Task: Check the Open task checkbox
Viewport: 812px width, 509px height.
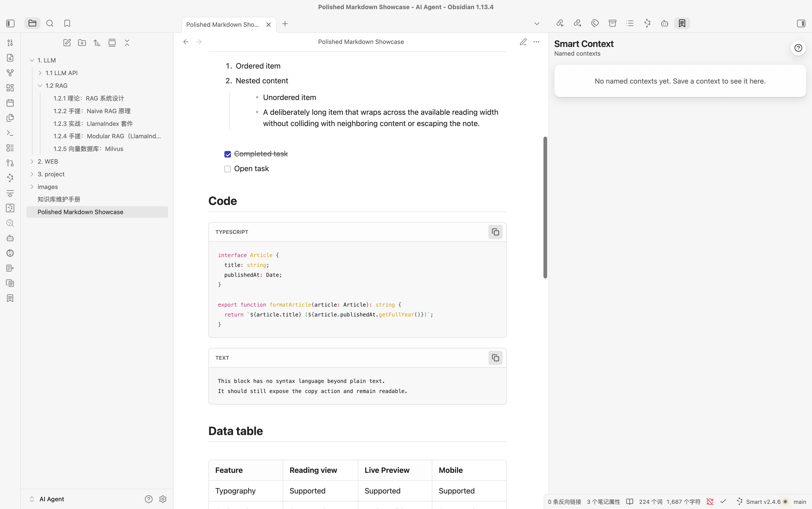Action: click(x=228, y=169)
